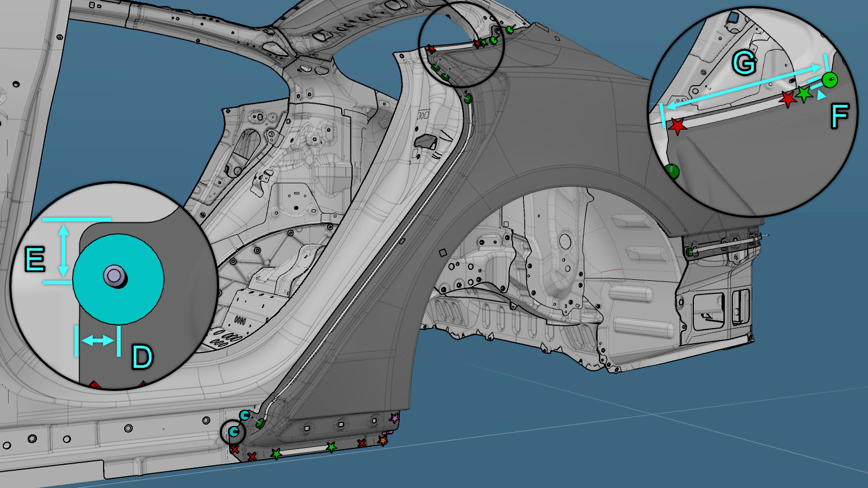Click dimension label G
868x488 pixels.
744,63
